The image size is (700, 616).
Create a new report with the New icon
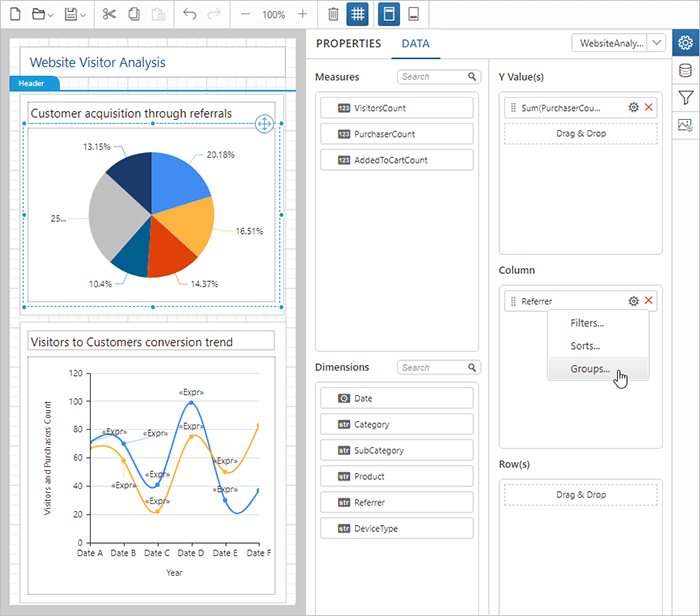click(x=15, y=14)
